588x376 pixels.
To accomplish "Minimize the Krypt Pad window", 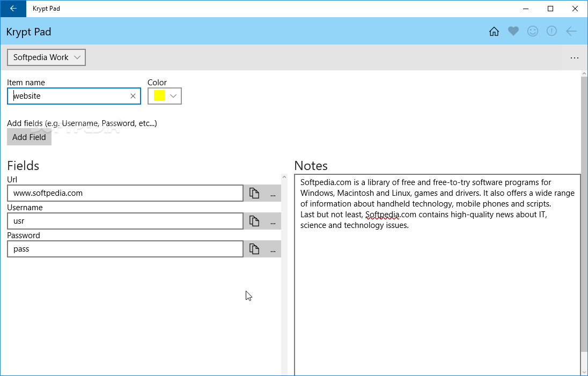I will (x=526, y=9).
